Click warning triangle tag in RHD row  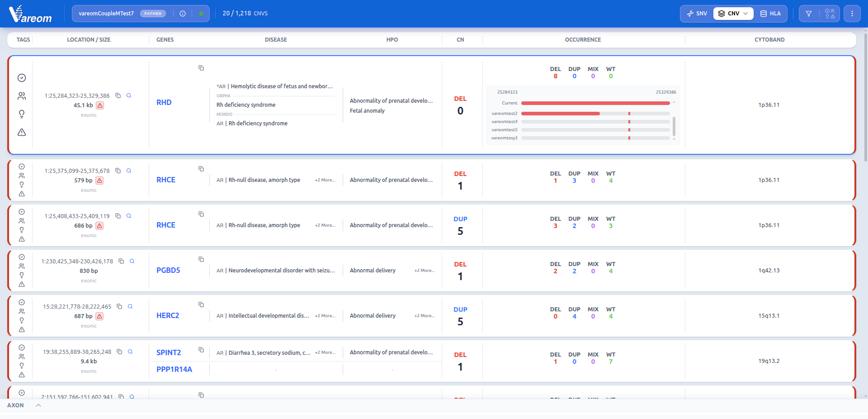[x=22, y=132]
